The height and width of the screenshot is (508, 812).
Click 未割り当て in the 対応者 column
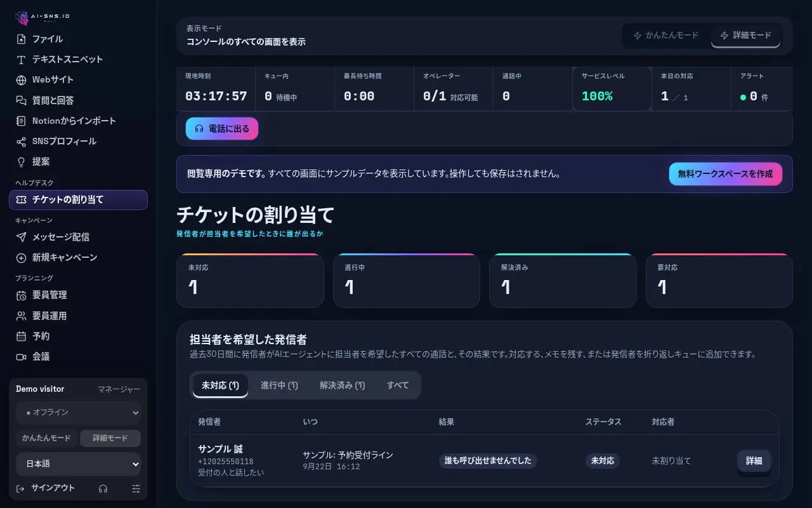671,461
